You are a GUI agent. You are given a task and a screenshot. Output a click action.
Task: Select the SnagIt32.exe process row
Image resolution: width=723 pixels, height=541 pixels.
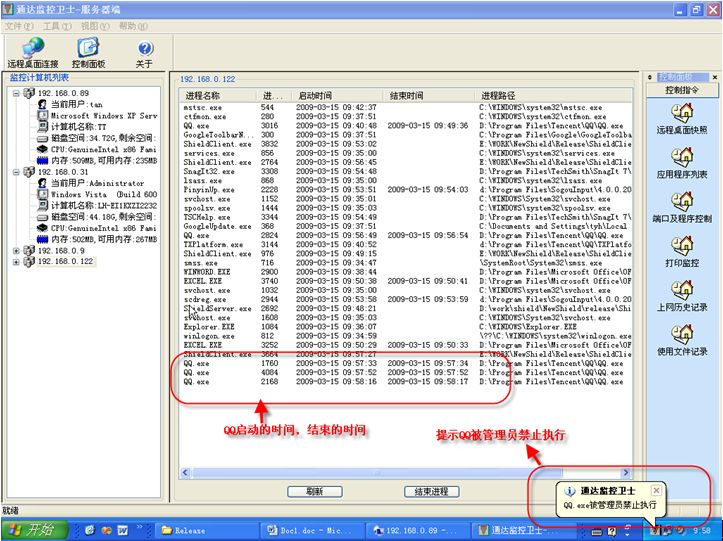(406, 172)
